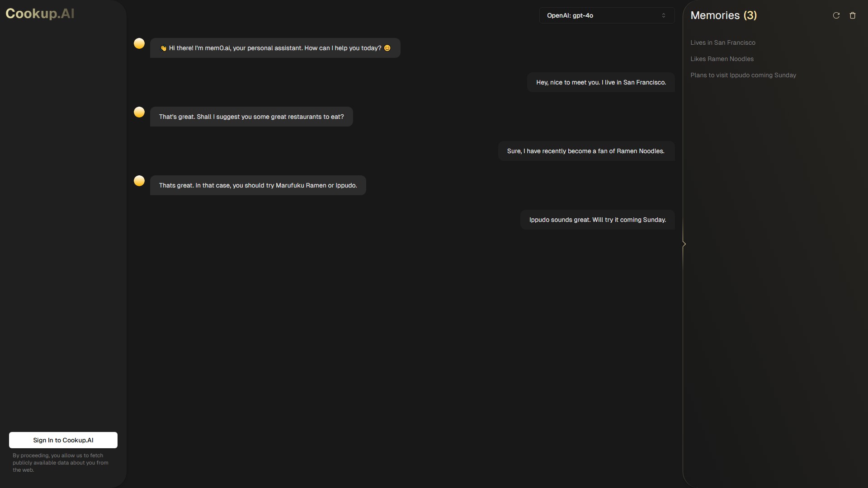Click the 'Ippudo sounds great' user message
Viewport: 868px width, 488px height.
coord(598,220)
